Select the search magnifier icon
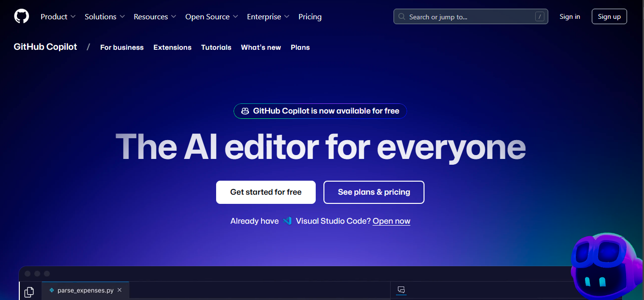Image resolution: width=644 pixels, height=300 pixels. click(x=402, y=16)
